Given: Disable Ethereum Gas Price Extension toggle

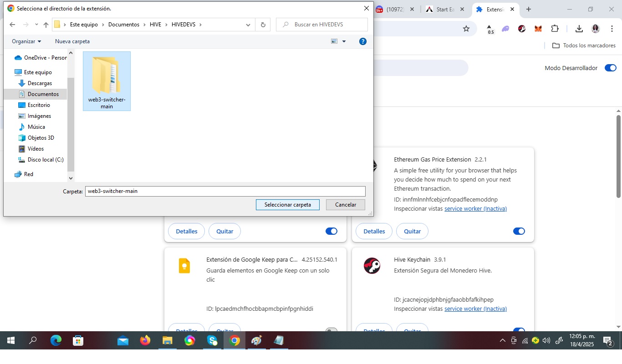Looking at the screenshot, I should pyautogui.click(x=519, y=231).
